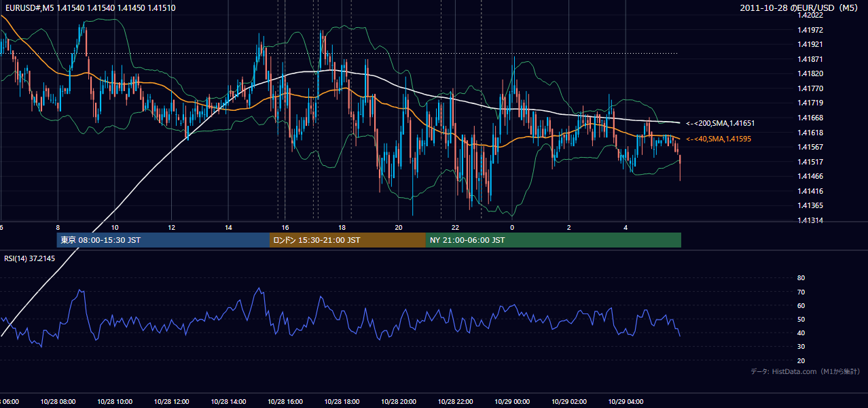
Task: Click price axis value 1.41314
Action: pos(811,220)
